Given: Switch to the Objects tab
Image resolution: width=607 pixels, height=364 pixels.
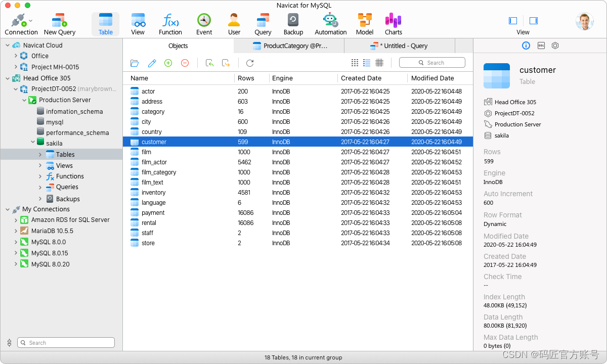Looking at the screenshot, I should [x=178, y=46].
